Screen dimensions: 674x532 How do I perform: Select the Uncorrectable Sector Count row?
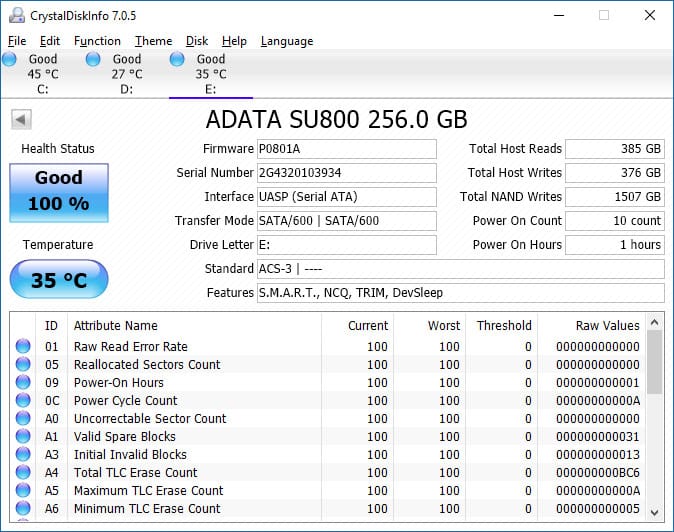(328, 419)
